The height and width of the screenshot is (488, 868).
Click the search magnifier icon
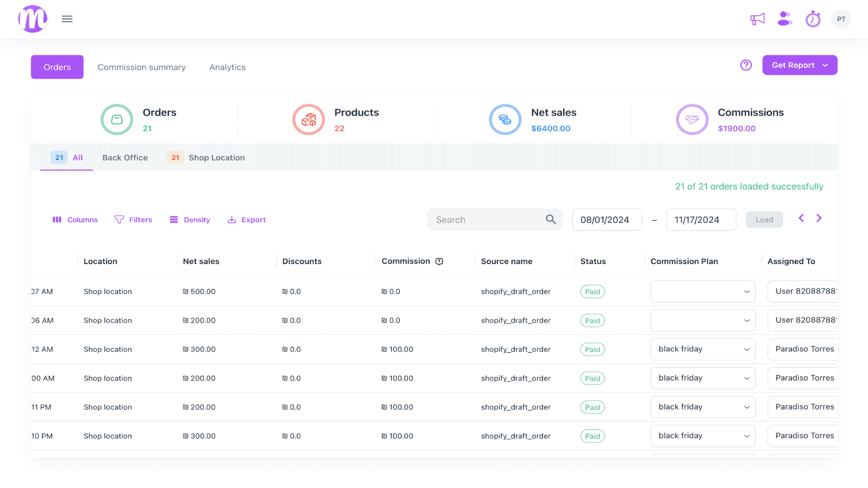[x=551, y=220]
